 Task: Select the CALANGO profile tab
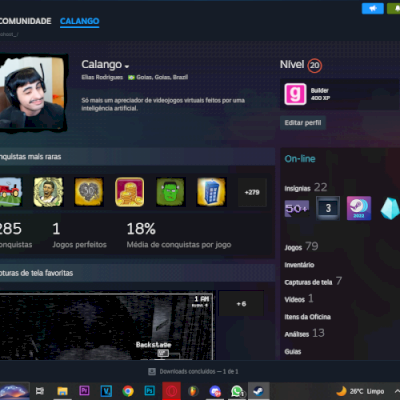tap(79, 21)
